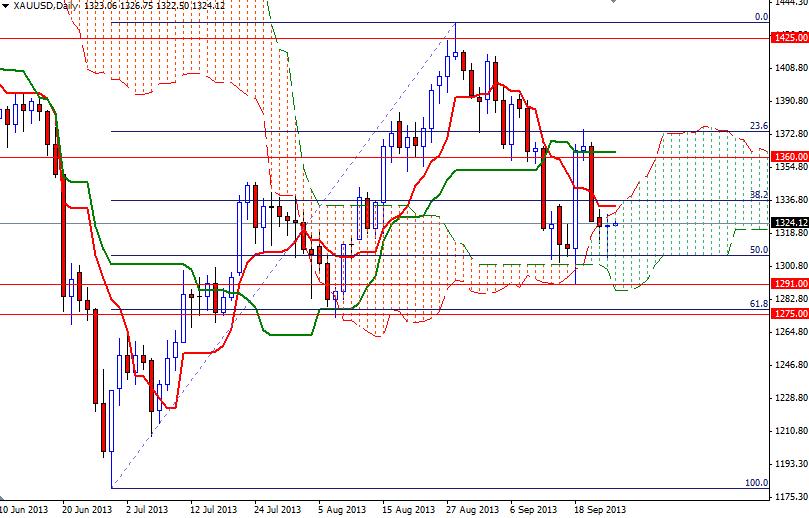Click the 20 Jun 2013 date marker
Screen dimensions: 809x518
pyautogui.click(x=88, y=510)
